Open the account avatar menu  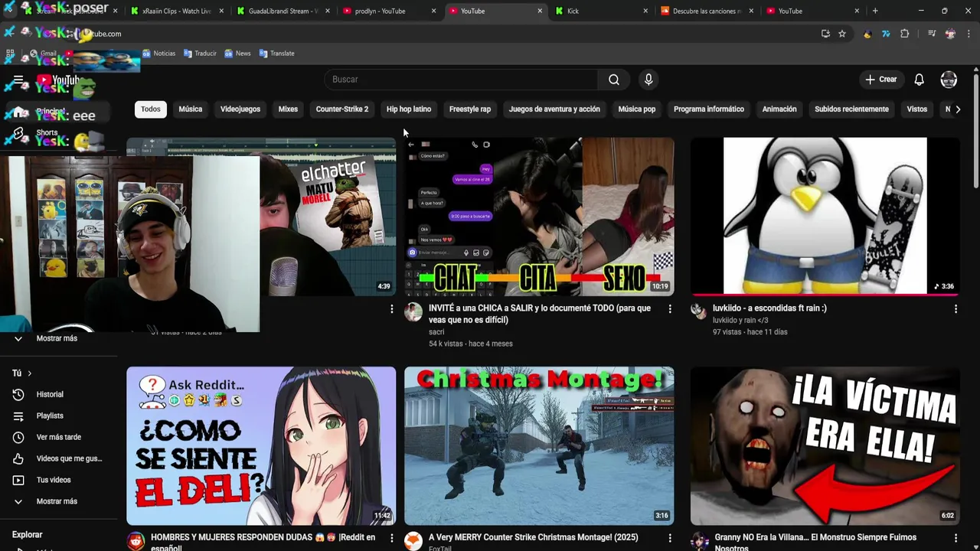(949, 80)
